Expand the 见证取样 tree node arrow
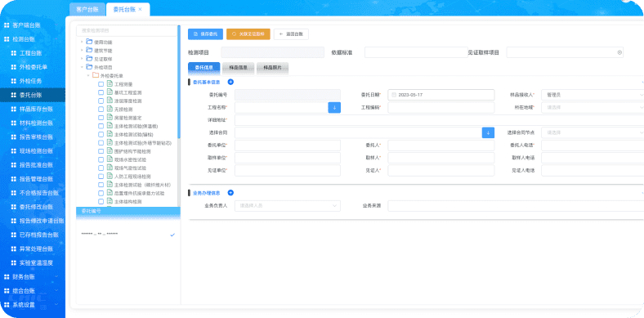Image resolution: width=644 pixels, height=318 pixels. [82, 59]
